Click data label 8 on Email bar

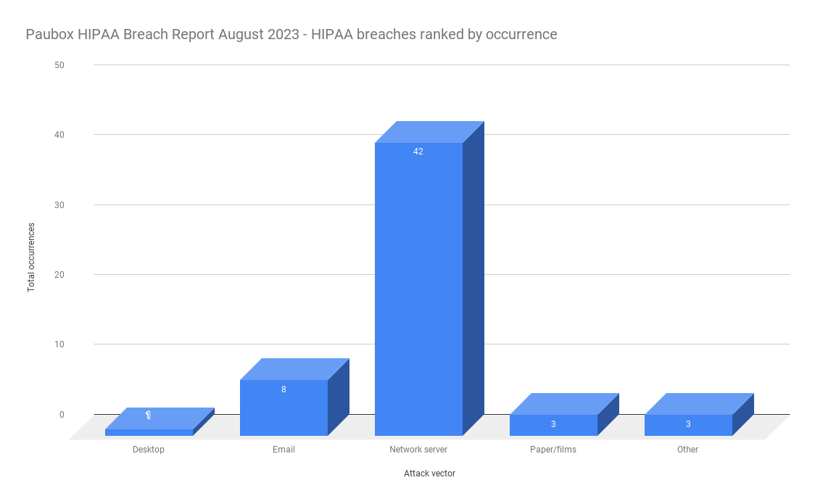(x=284, y=389)
